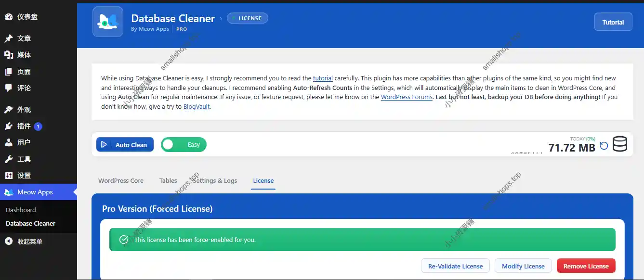
Task: Switch to the WordPress Core tab
Action: click(x=121, y=181)
